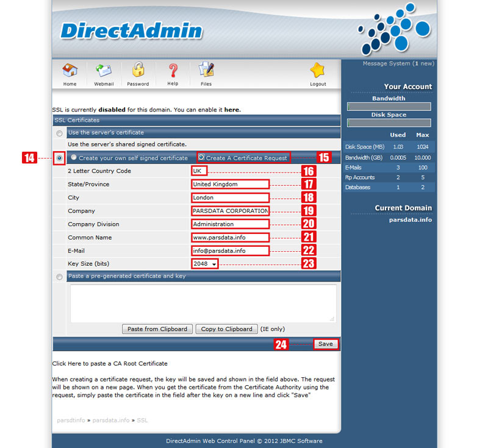Click the DirectAdmin logo
488x448 pixels.
point(131,30)
